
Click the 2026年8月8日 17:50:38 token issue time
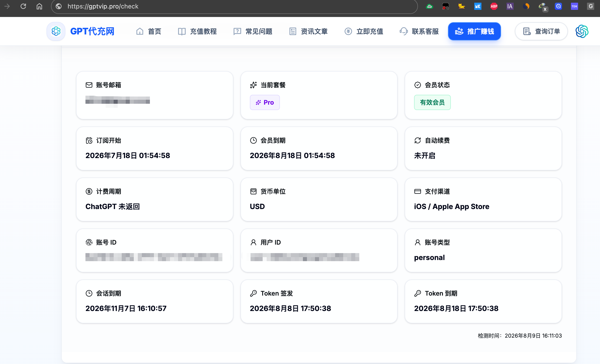point(290,308)
